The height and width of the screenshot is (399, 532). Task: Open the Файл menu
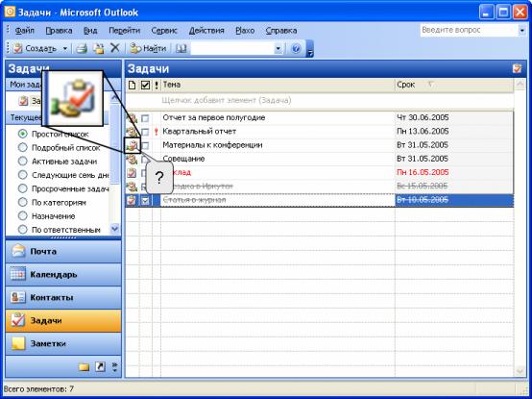tap(24, 30)
